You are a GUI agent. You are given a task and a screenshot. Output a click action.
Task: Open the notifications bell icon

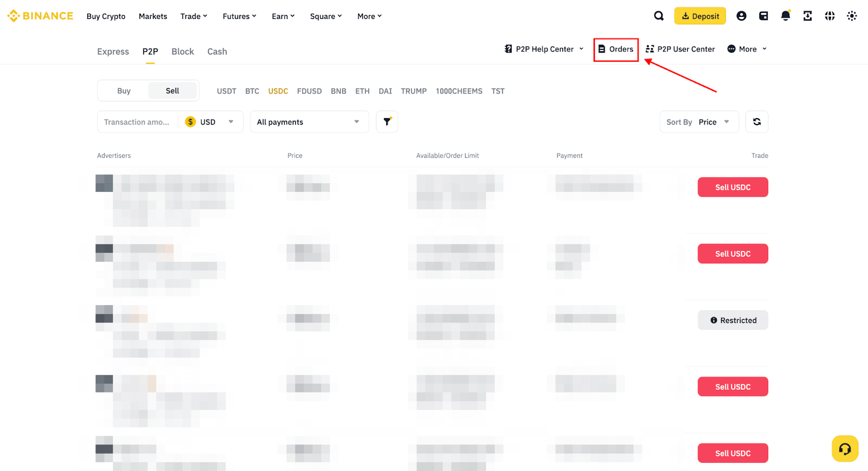(786, 16)
